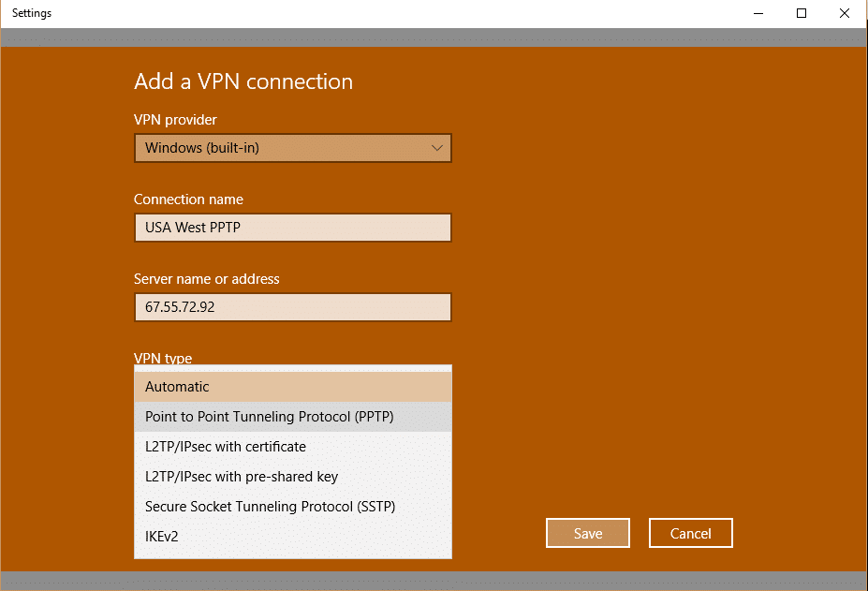868x591 pixels.
Task: Select IKEv2 VPN type
Action: click(x=293, y=536)
